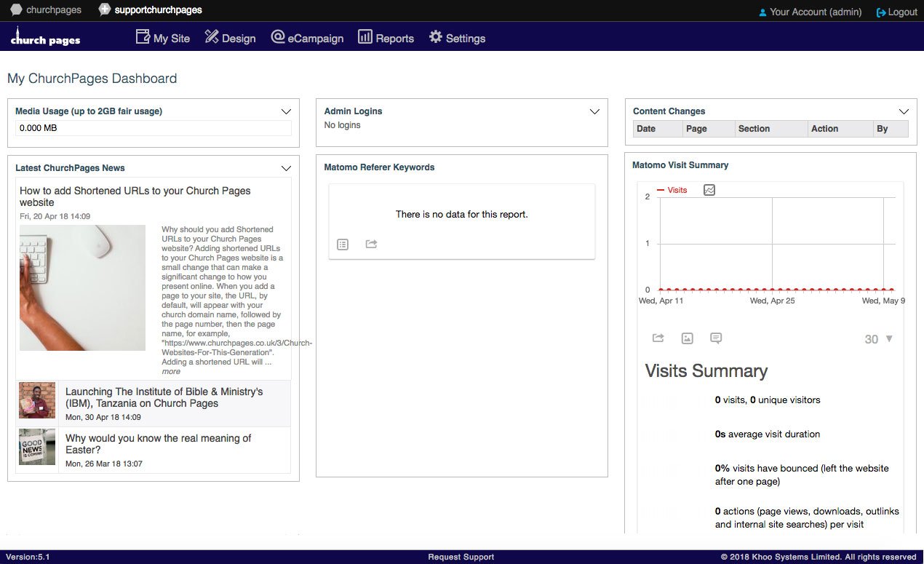Click annotations comment icon below visits graph
Screen dimensions: 924x564
tap(716, 338)
